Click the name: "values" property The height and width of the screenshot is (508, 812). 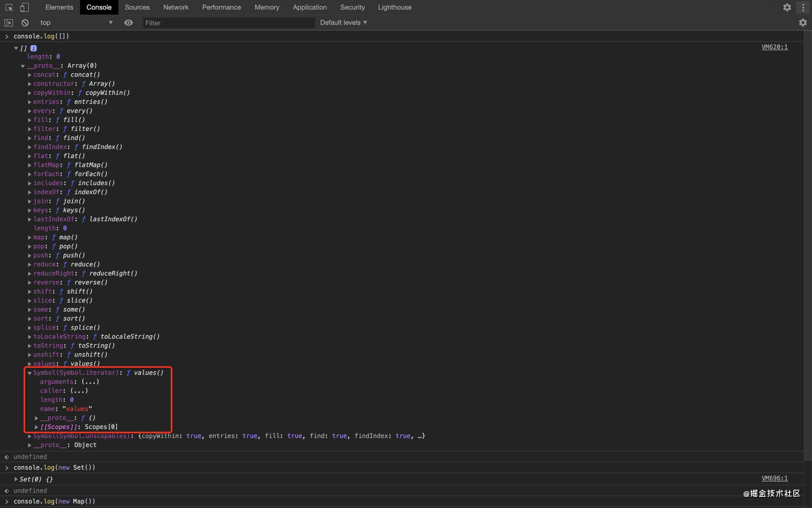click(66, 409)
